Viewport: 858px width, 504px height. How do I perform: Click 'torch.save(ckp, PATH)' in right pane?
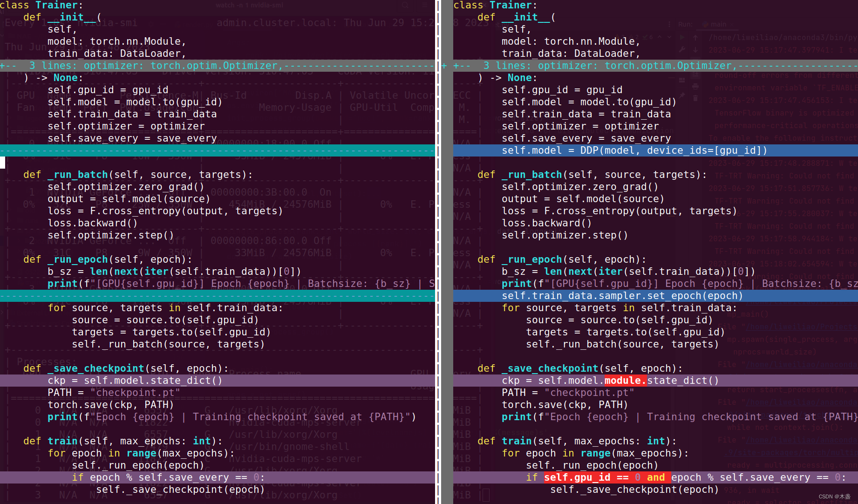[565, 405]
